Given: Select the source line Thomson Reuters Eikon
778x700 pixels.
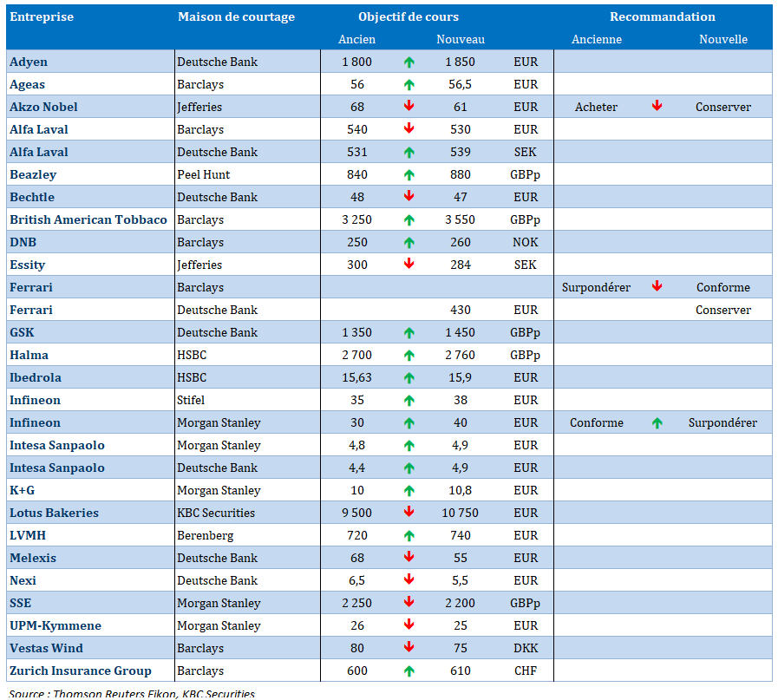Looking at the screenshot, I should [132, 693].
